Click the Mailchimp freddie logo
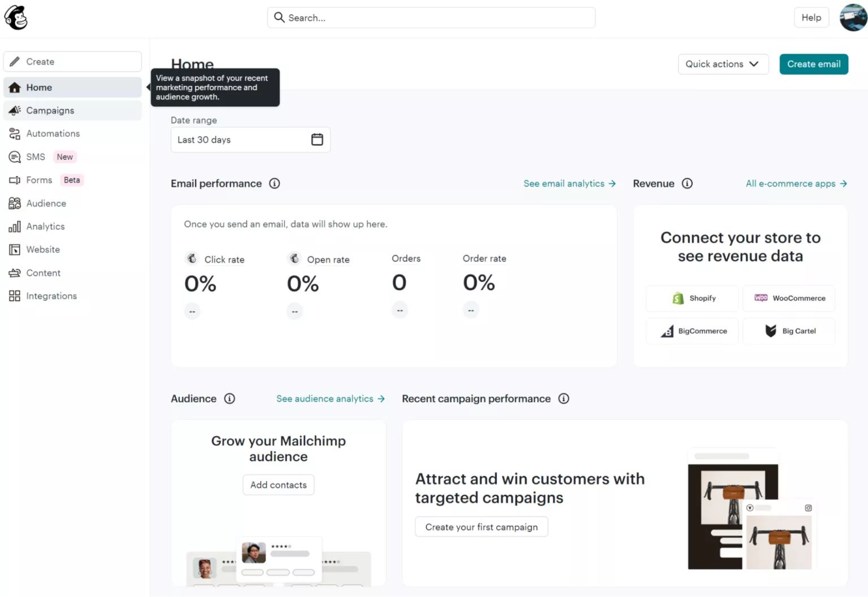Screen dimensions: 868x597 [x=15, y=17]
